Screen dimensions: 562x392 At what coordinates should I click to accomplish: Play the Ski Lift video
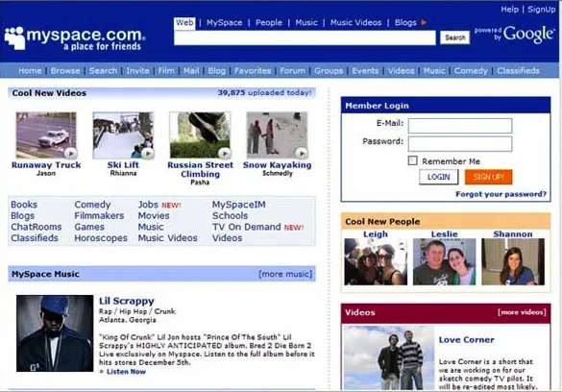point(147,153)
